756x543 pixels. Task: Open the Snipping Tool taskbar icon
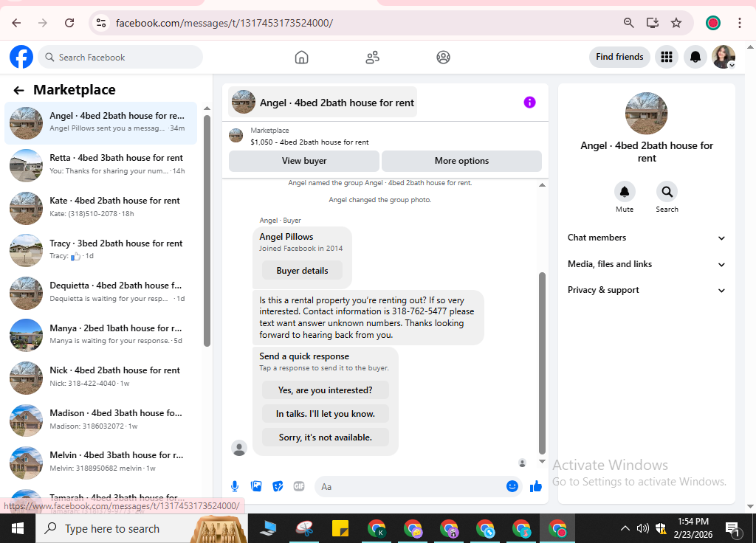coord(304,528)
